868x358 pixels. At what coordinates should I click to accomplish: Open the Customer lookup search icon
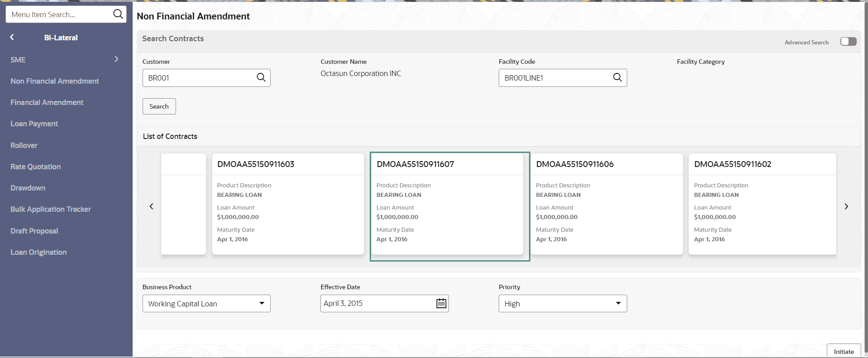click(261, 77)
